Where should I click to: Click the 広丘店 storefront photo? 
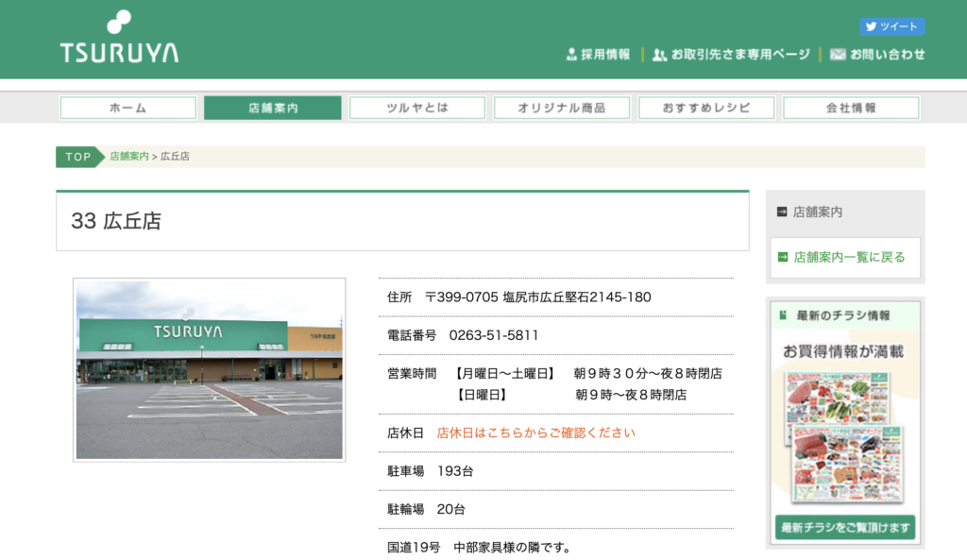(x=209, y=369)
